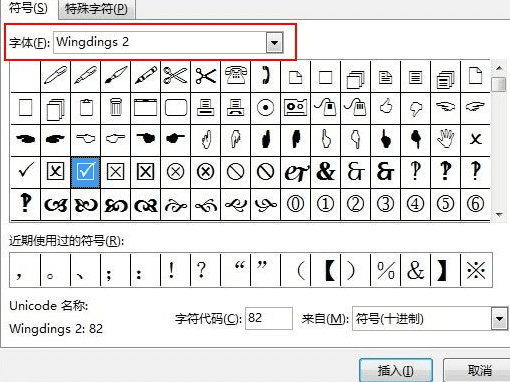Choose the circled number 3 symbol

coord(386,204)
